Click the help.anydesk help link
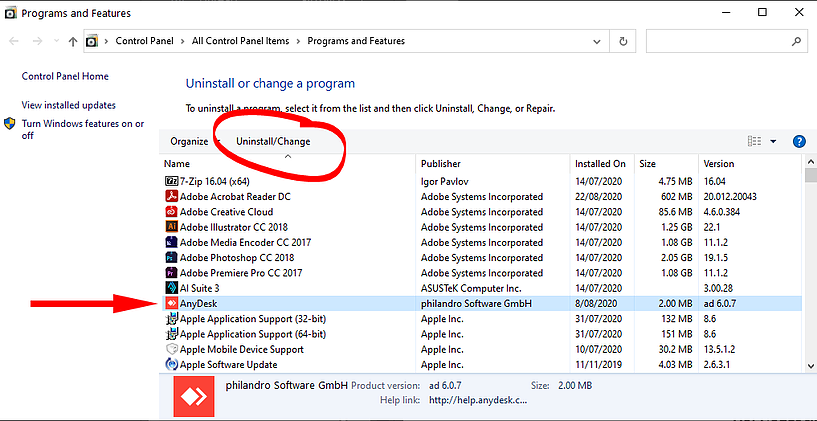This screenshot has height=421, width=817. point(478,400)
